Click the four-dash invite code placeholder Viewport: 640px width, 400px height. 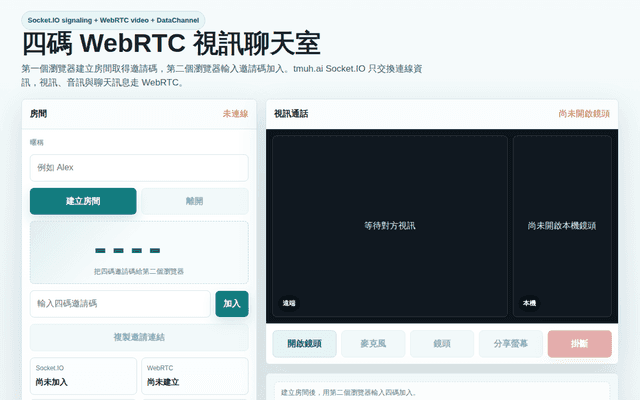pyautogui.click(x=127, y=251)
